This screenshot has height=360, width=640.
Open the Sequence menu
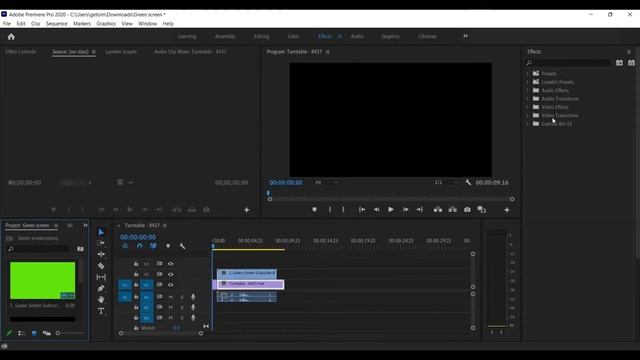[56, 24]
